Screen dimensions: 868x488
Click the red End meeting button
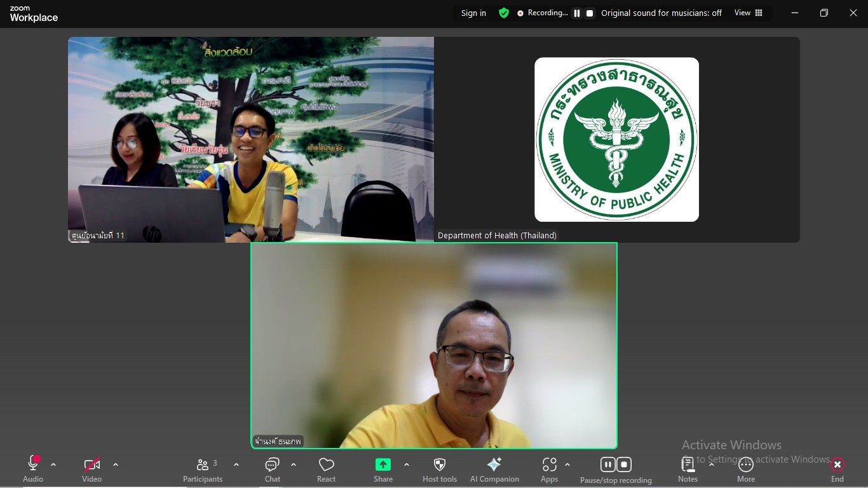[837, 469]
